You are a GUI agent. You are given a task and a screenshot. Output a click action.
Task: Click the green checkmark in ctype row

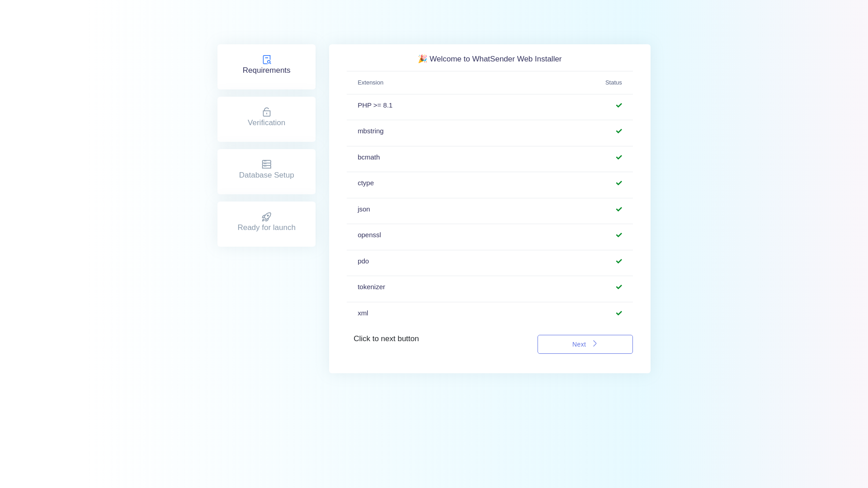618,183
